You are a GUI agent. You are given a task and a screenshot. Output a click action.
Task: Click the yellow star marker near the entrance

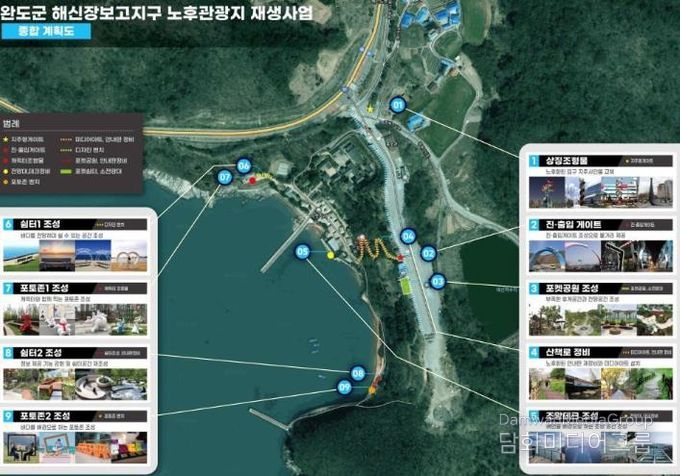(x=370, y=108)
